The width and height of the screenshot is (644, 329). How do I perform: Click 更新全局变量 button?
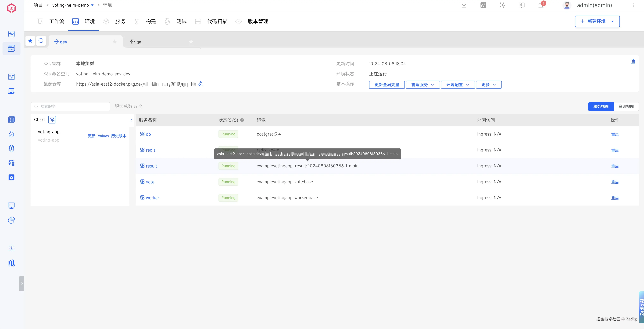click(x=387, y=85)
